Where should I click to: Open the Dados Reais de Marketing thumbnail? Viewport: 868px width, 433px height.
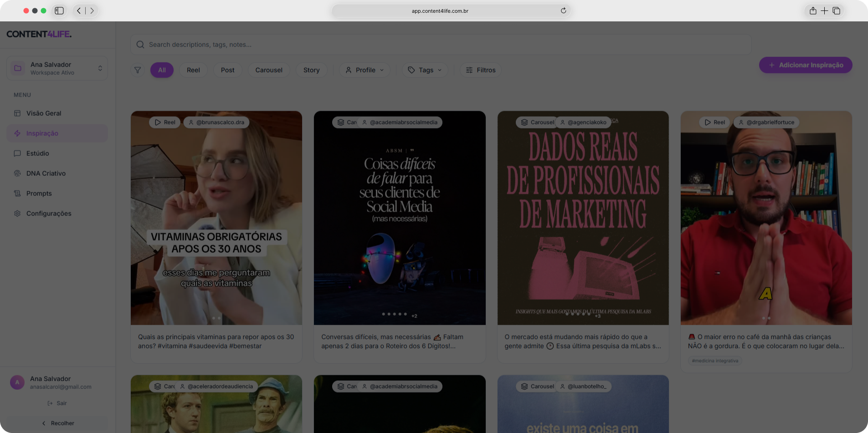click(583, 218)
